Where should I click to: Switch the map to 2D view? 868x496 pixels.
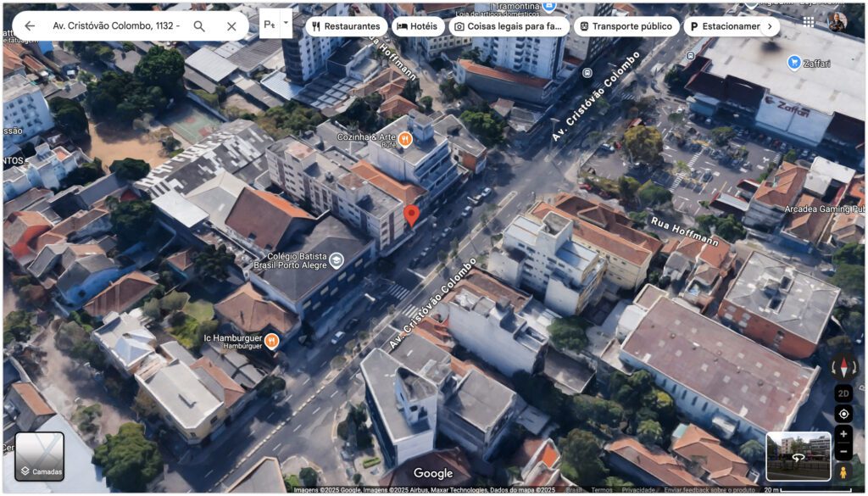843,393
